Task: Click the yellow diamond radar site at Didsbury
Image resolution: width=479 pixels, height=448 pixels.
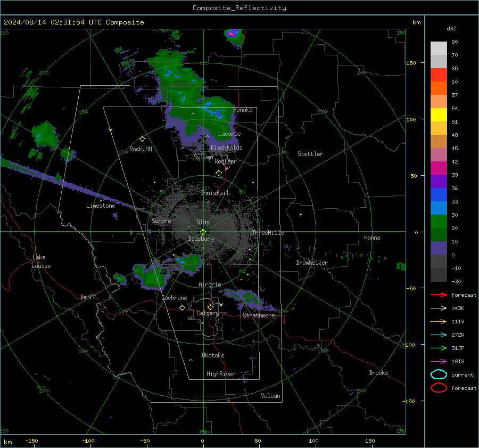Action: (x=203, y=232)
